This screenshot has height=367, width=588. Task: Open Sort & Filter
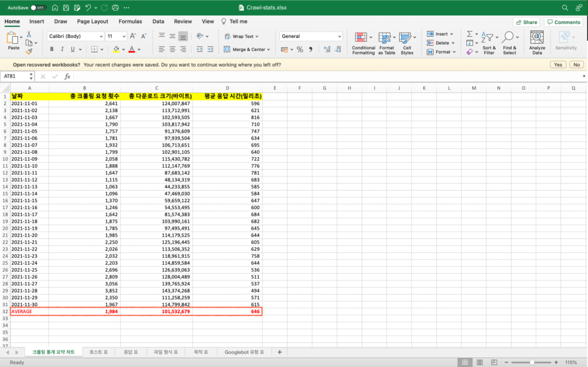489,44
